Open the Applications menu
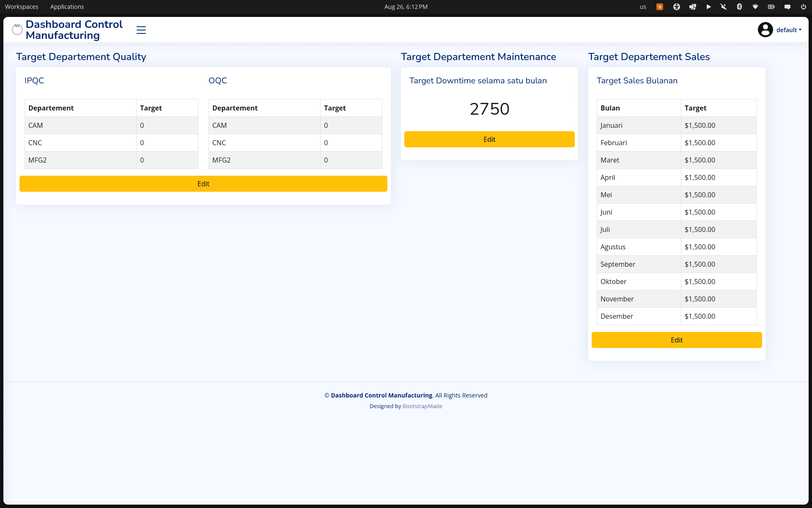 (67, 7)
